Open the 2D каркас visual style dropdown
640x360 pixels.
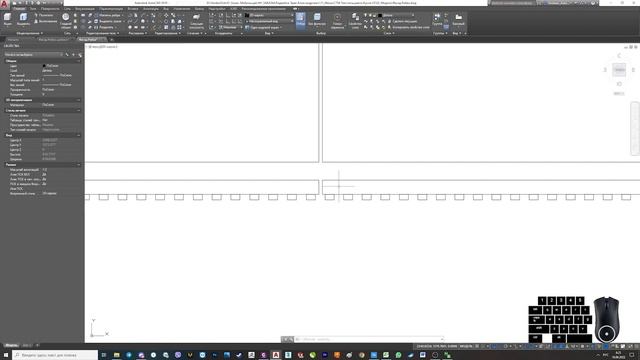tap(269, 15)
